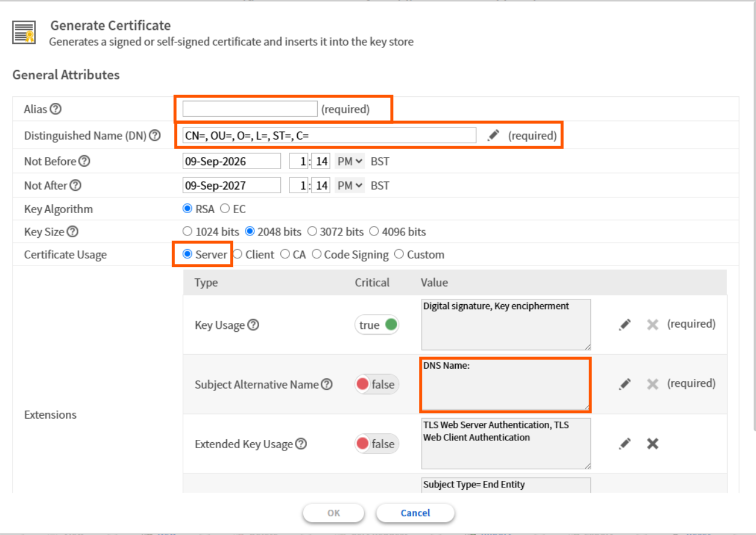
Task: Open the Not Before AM/PM dropdown
Action: 350,161
